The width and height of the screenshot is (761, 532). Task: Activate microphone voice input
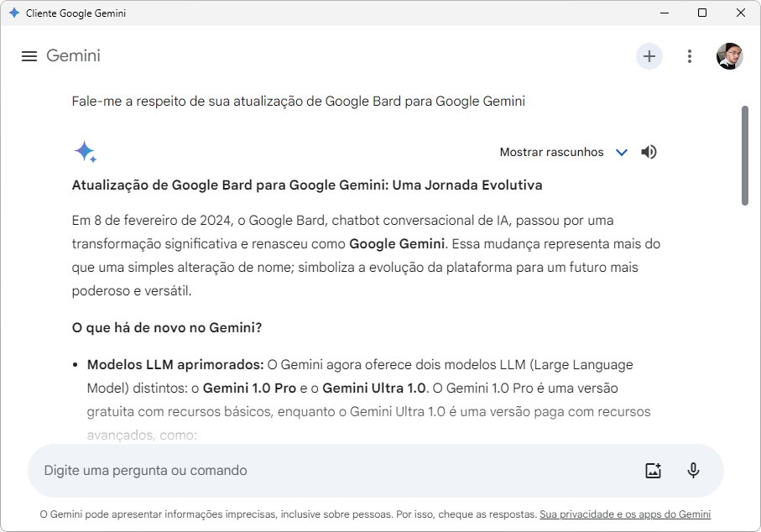[694, 471]
